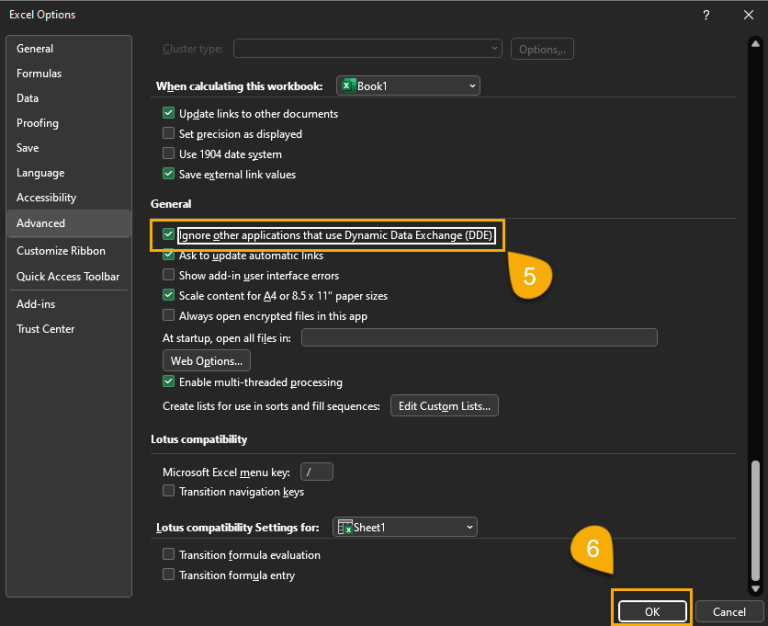Screen dimensions: 768x626
Task: Close the Excel Options dialog
Action: tap(748, 15)
